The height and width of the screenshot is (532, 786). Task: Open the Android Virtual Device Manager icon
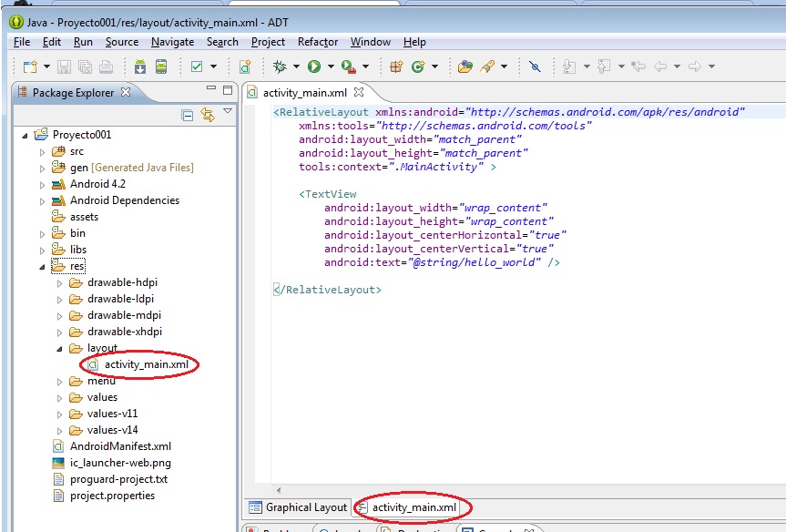[x=161, y=66]
